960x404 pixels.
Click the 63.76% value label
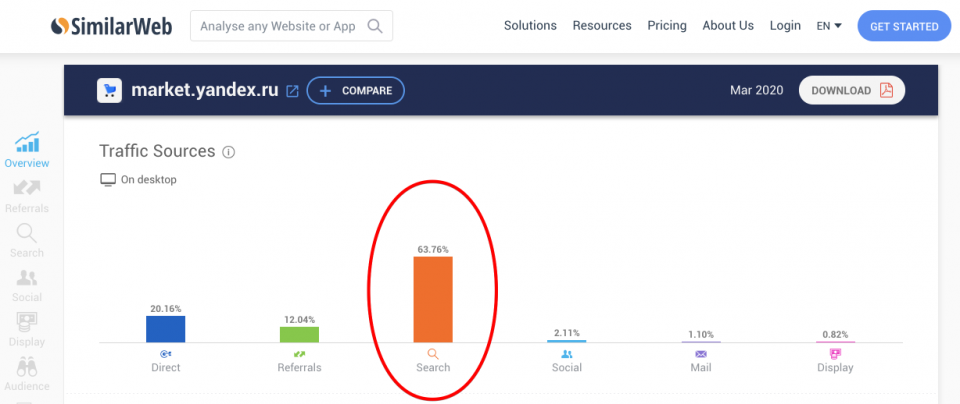433,249
